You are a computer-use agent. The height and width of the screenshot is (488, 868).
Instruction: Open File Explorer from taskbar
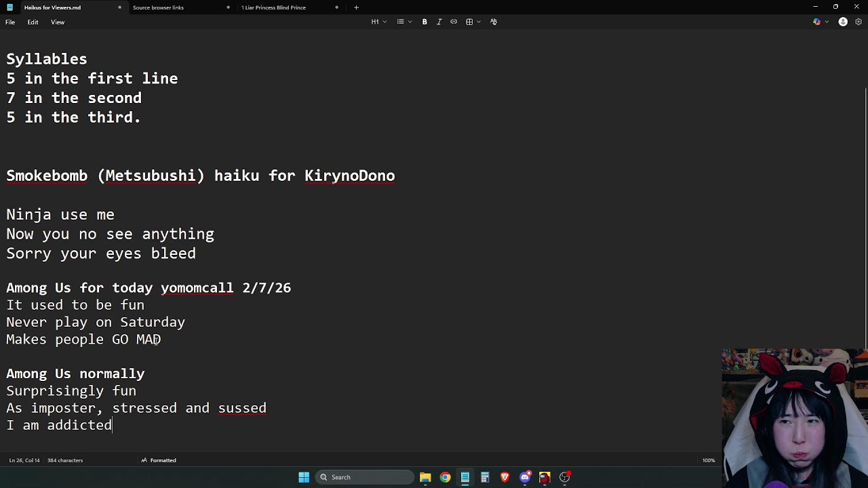[425, 477]
